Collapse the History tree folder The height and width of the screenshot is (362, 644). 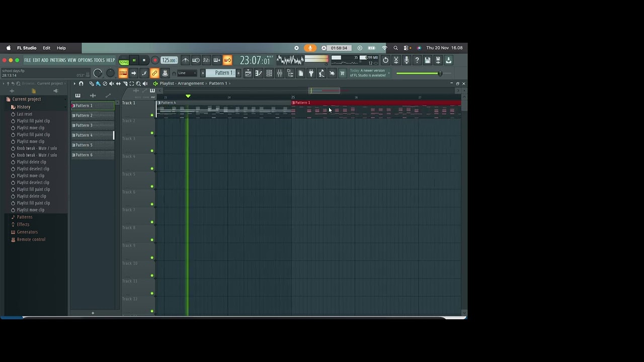tap(24, 107)
